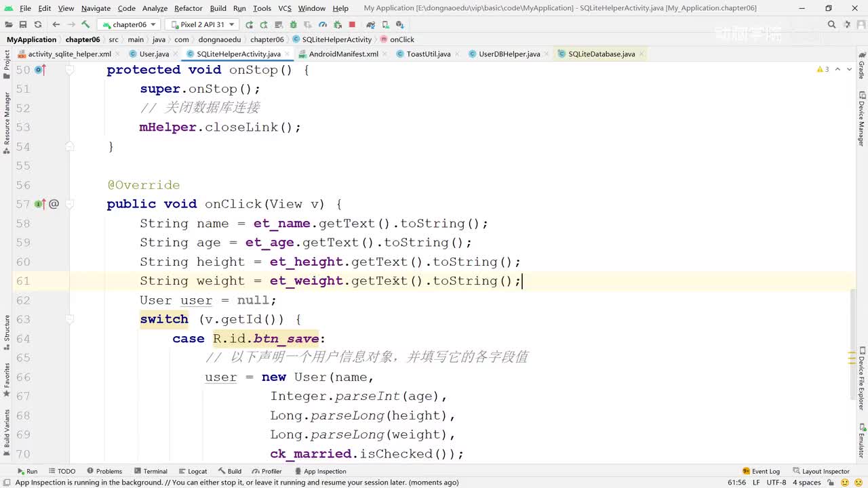The image size is (868, 488).
Task: Open the App Inspection tool window
Action: click(320, 471)
